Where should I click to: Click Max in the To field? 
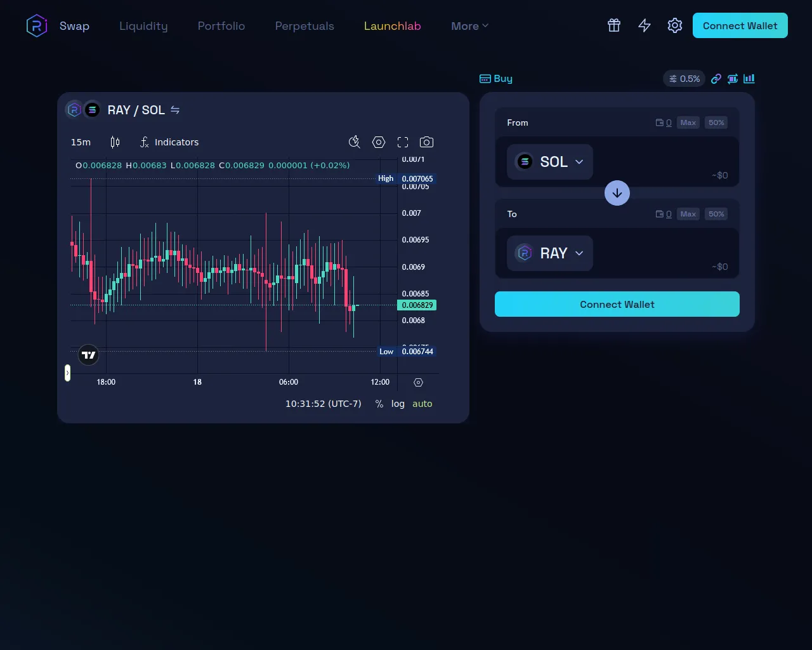point(688,214)
